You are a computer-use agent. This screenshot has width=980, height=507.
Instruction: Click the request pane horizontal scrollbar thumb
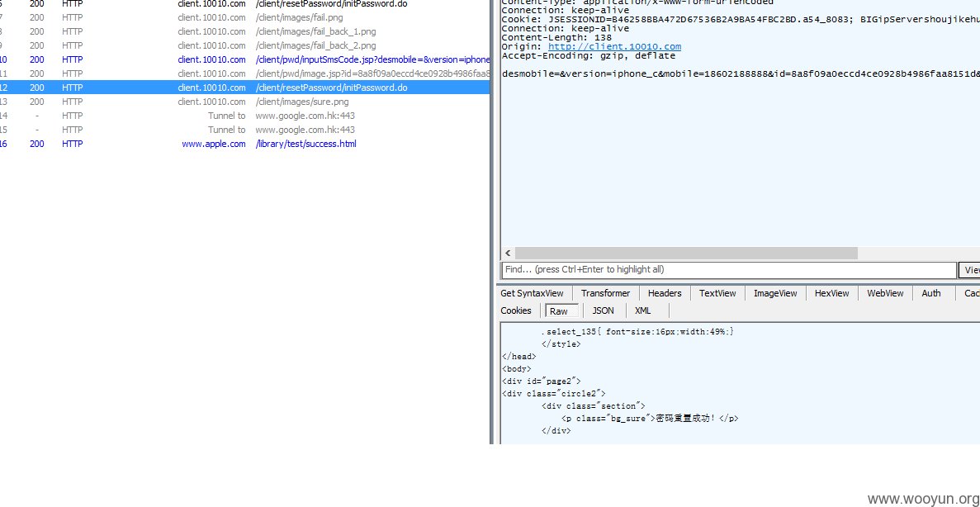tap(685, 253)
